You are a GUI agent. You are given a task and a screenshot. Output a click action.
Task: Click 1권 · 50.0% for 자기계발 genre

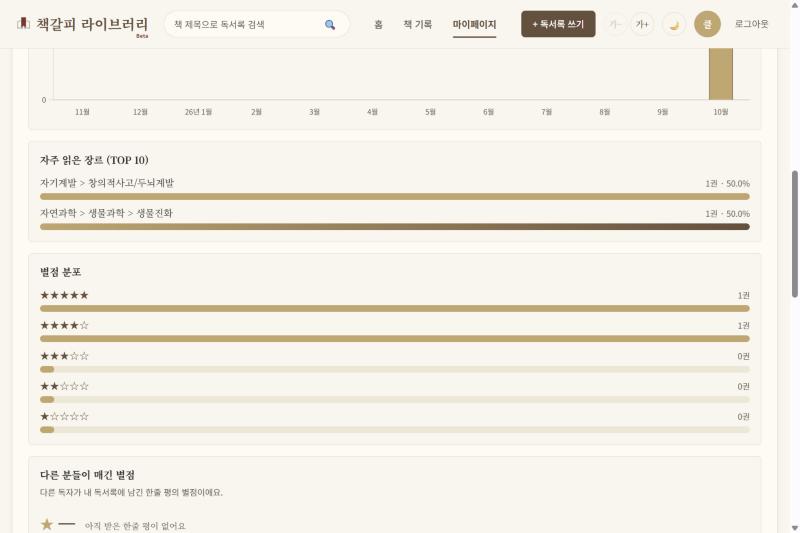tap(728, 183)
